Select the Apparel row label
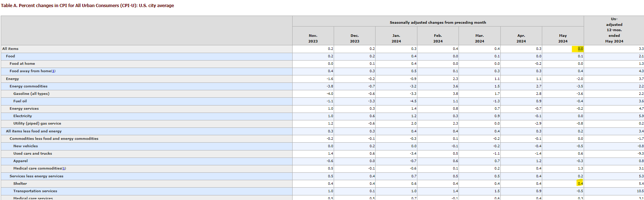Image resolution: width=644 pixels, height=200 pixels. pyautogui.click(x=20, y=161)
